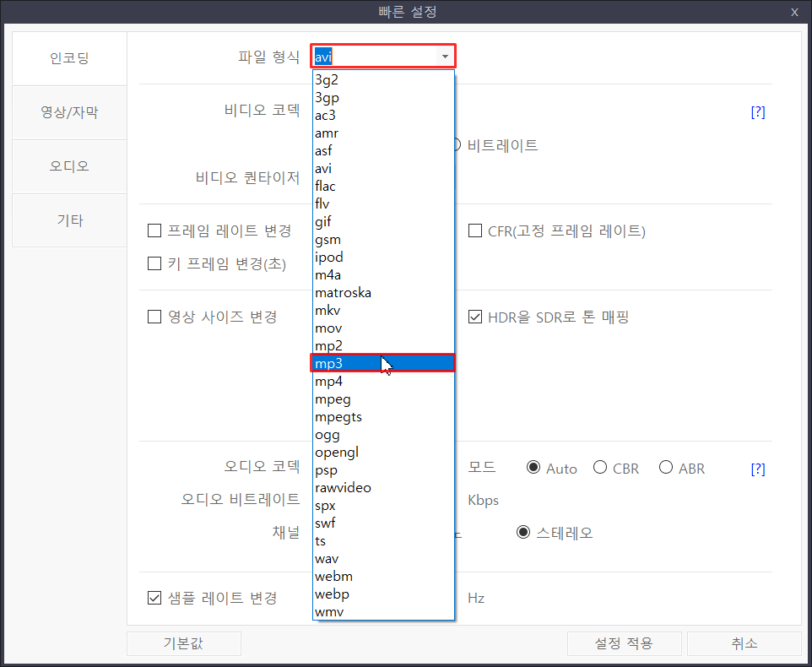
Task: Click the 기본값 button
Action: point(183,643)
